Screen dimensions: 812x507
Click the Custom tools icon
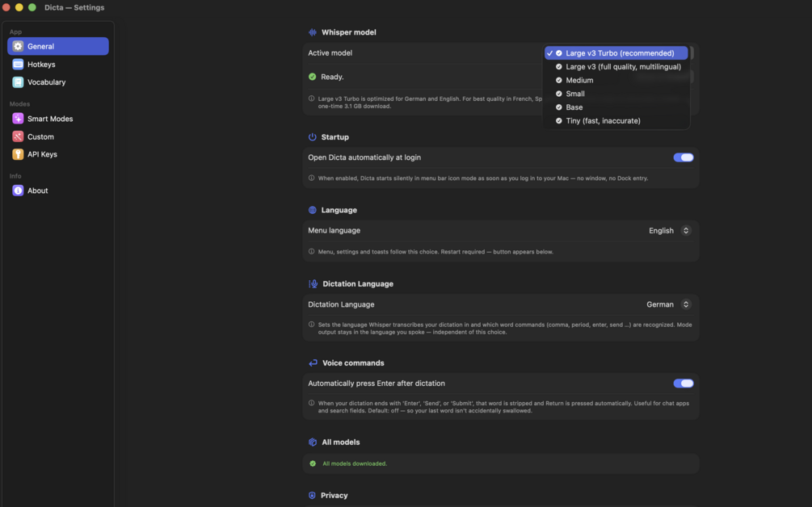point(18,136)
